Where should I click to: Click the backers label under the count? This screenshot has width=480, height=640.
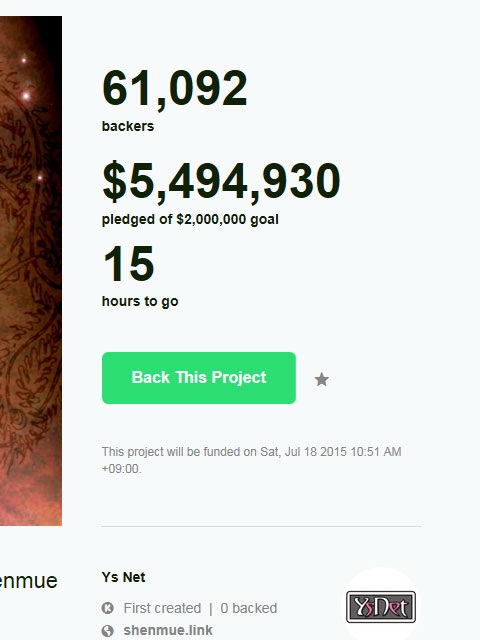(x=128, y=126)
